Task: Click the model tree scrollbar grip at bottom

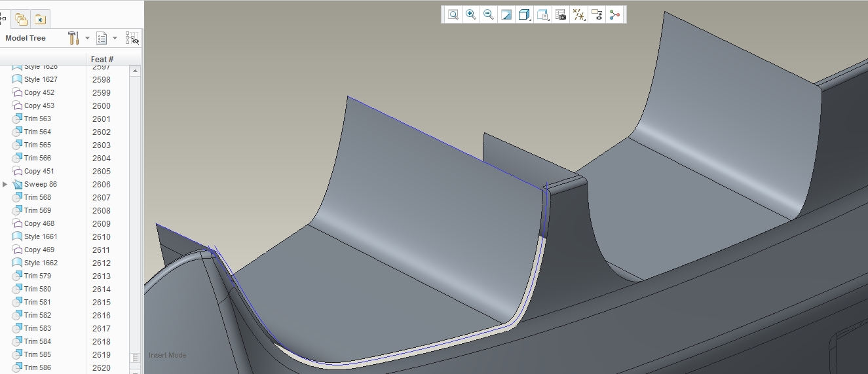Action: point(136,358)
